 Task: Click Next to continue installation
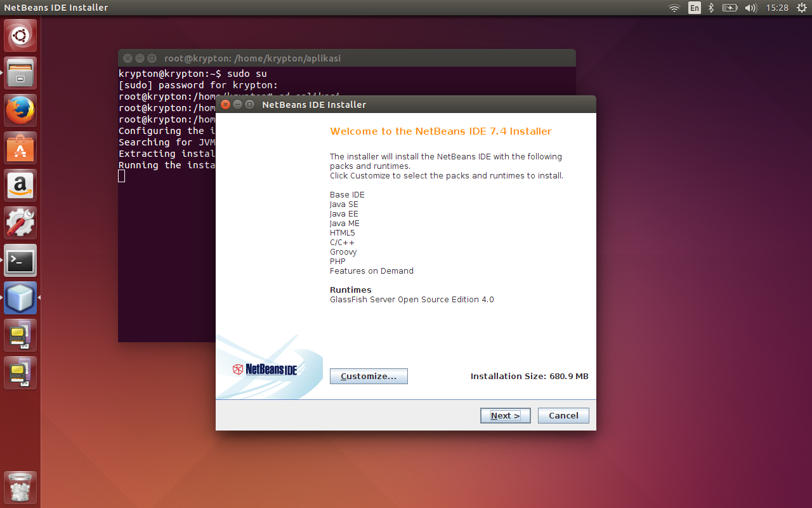point(505,415)
